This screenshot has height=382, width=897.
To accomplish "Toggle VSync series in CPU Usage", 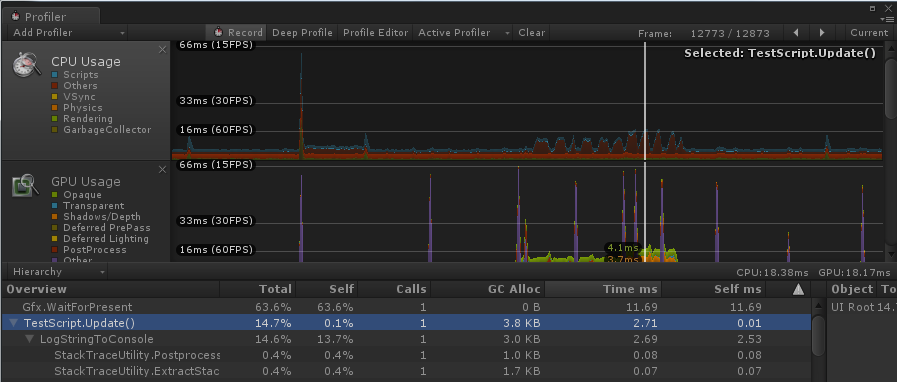I will point(55,97).
